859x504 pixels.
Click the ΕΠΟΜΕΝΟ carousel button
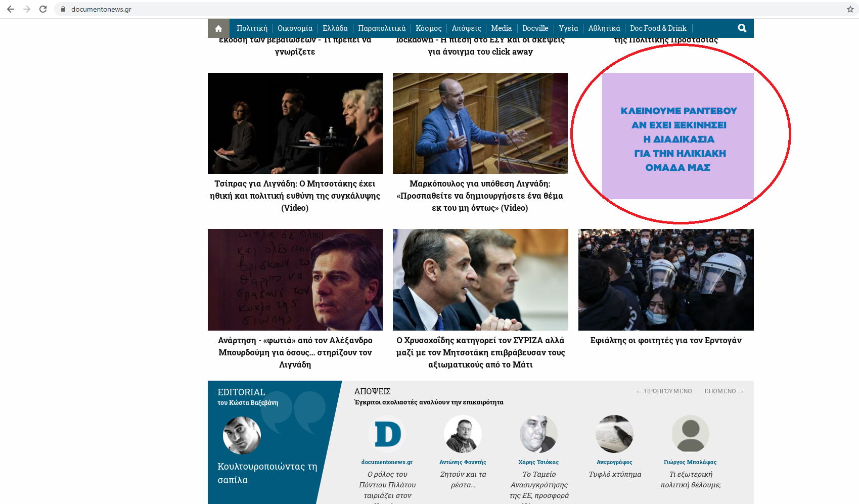(x=724, y=391)
